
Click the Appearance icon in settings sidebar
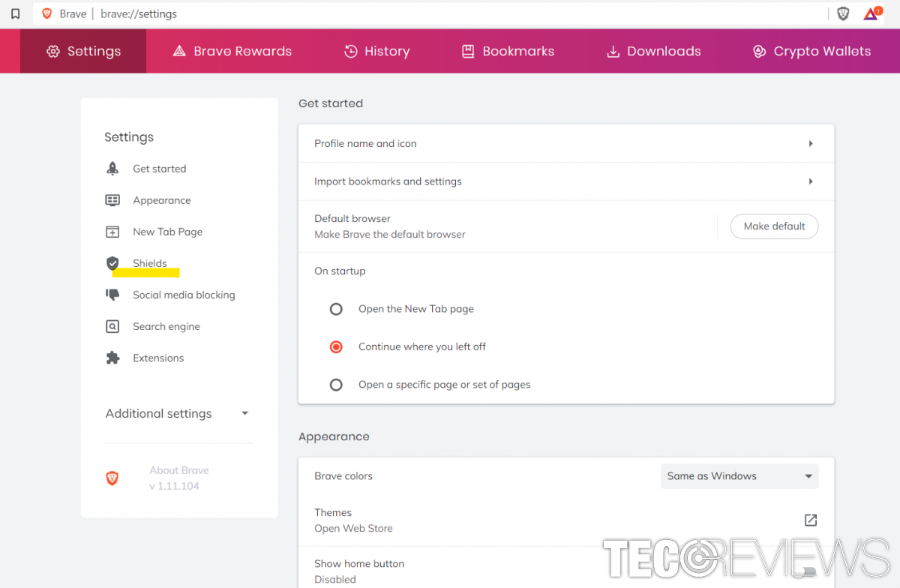[112, 200]
